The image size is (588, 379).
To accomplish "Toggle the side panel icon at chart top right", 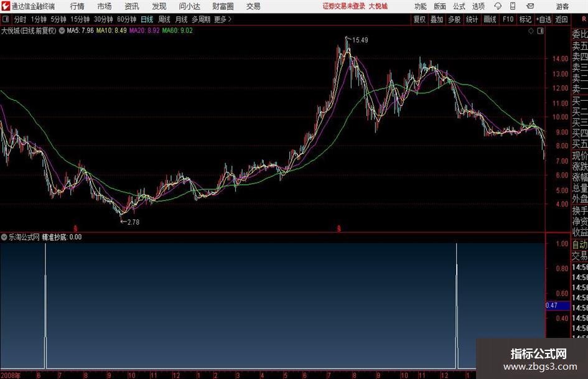I will (x=540, y=31).
